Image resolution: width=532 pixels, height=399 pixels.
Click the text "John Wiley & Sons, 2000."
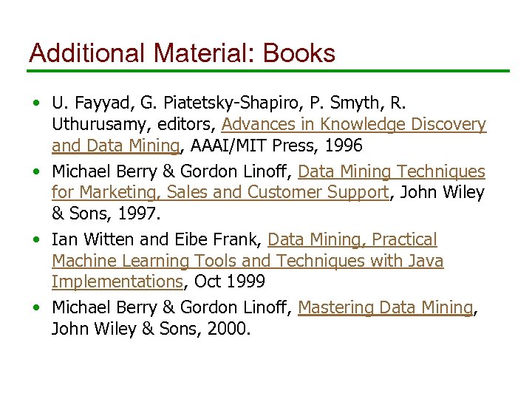(x=151, y=329)
